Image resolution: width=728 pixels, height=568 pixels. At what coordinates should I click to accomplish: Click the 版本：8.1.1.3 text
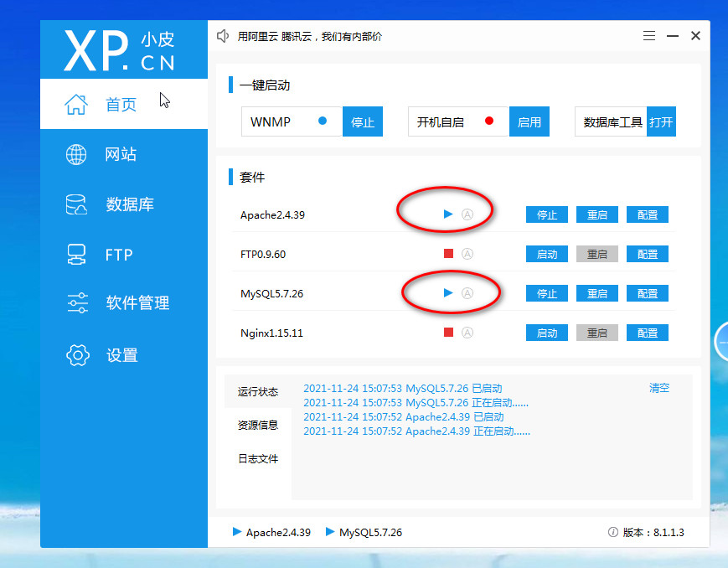pyautogui.click(x=653, y=532)
